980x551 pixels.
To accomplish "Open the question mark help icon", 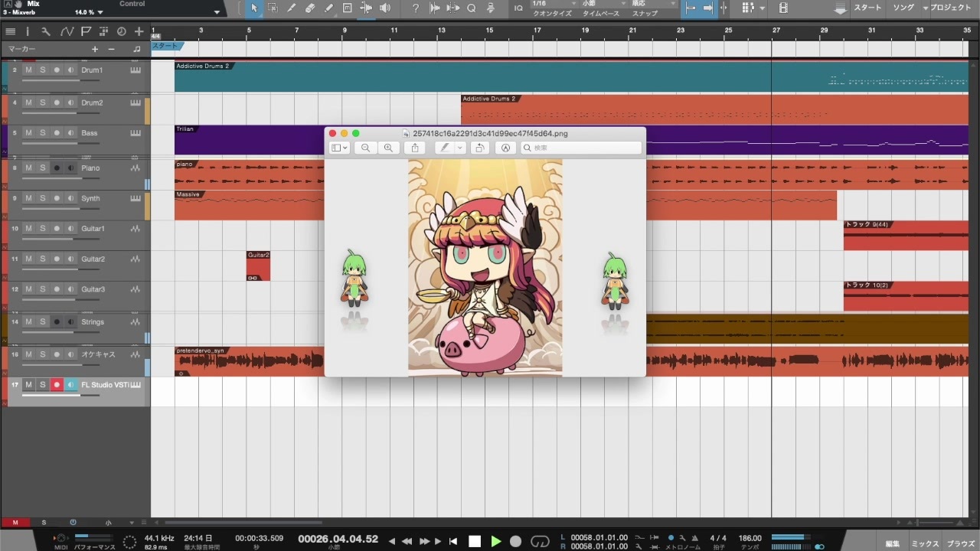I will pos(416,8).
